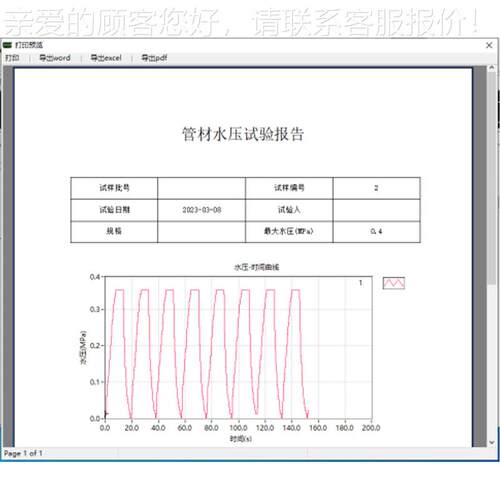
Task: Click the chart title 水压-时间曲线
Action: click(x=257, y=267)
